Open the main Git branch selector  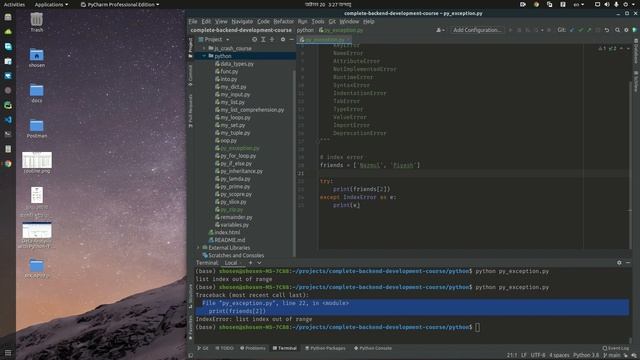coord(611,355)
